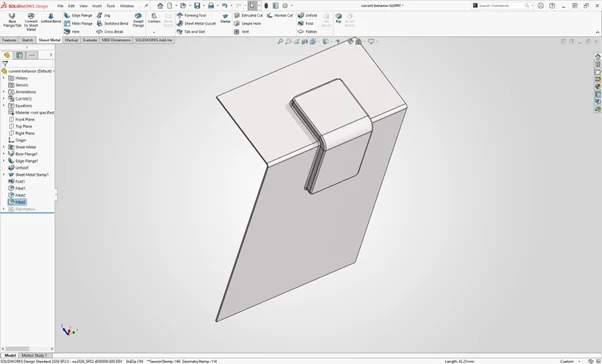The width and height of the screenshot is (602, 364).
Task: Switch to the Markup tab
Action: pos(71,40)
